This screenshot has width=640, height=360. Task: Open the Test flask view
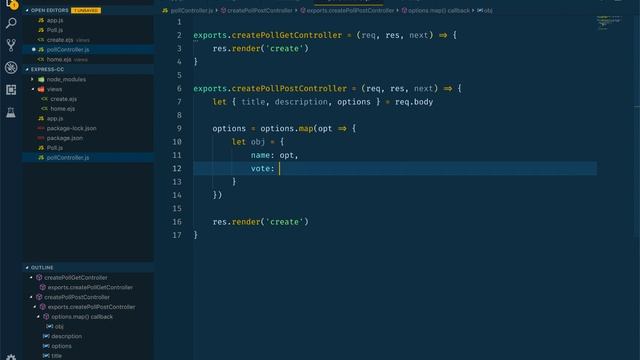11,112
